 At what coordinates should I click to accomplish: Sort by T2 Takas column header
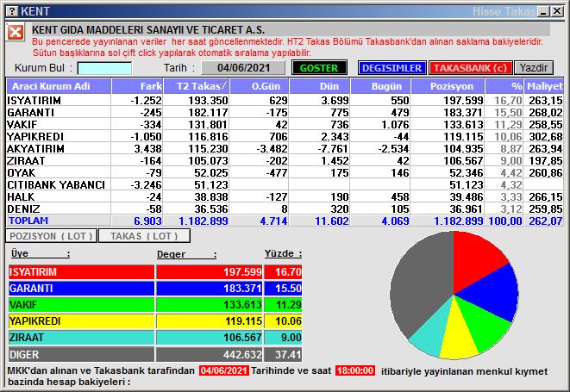pyautogui.click(x=197, y=86)
